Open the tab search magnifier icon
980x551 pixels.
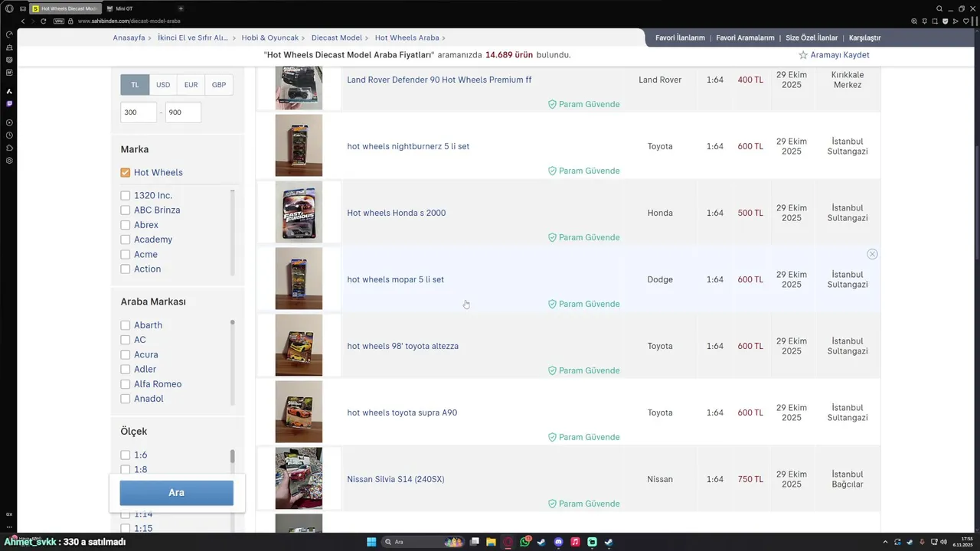(x=939, y=8)
